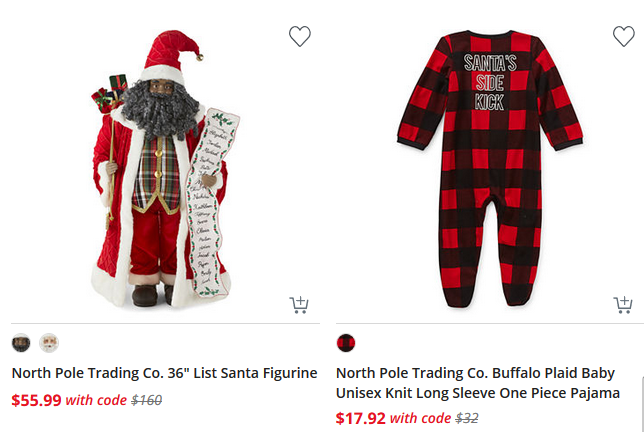Viewport: 644px width, 432px height.
Task: Click the $17.92 sale price
Action: (x=360, y=418)
